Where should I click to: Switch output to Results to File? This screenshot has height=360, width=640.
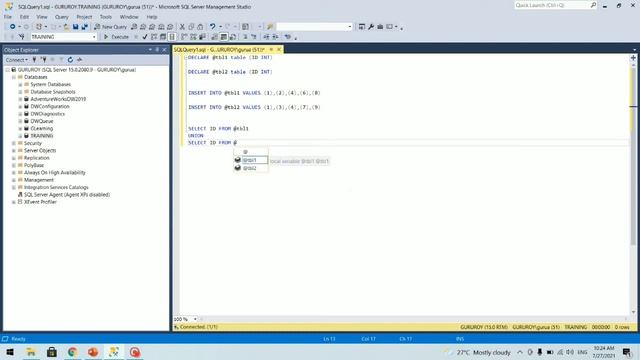(x=233, y=37)
